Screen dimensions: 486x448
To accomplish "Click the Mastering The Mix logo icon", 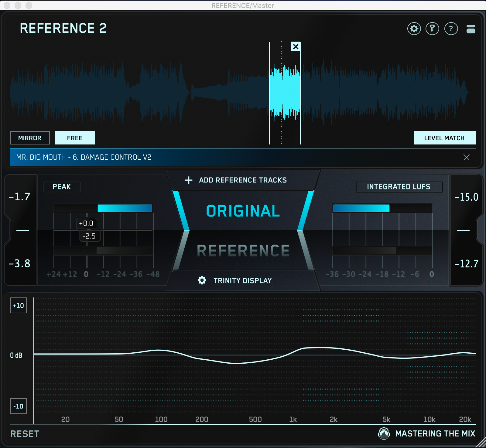I will pyautogui.click(x=384, y=433).
